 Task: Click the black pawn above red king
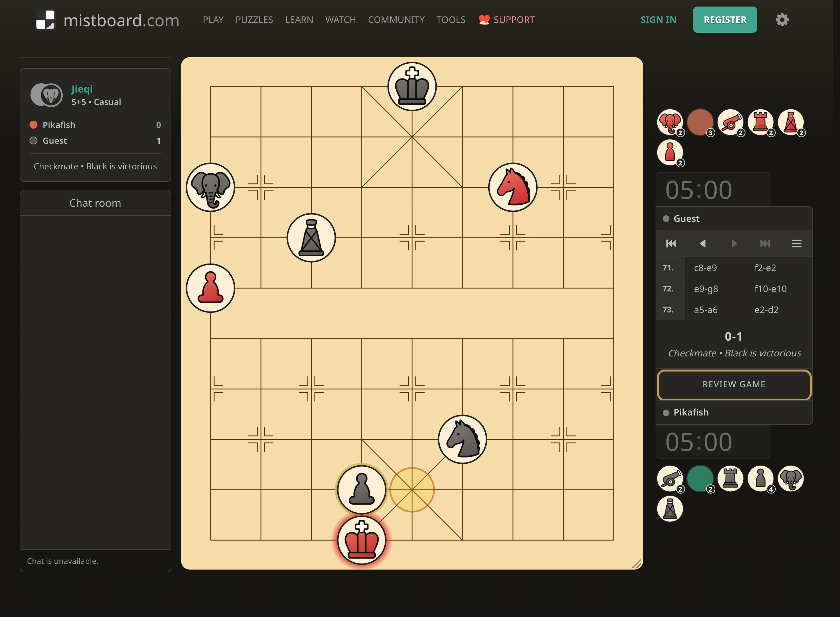(x=361, y=490)
